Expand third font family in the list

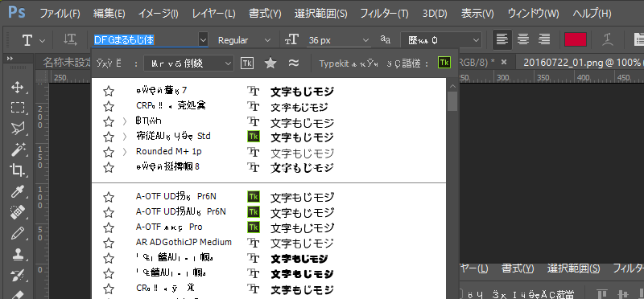pos(125,121)
